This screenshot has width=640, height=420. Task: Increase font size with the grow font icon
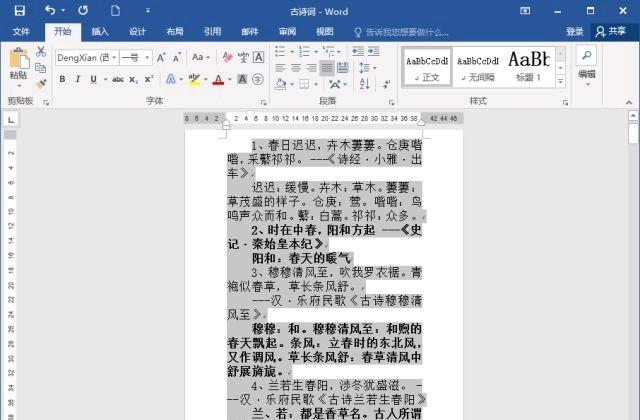coord(161,58)
